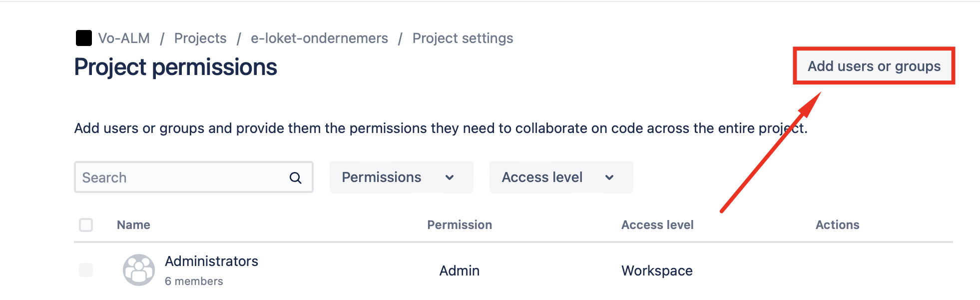Focus the Search input field

[182, 177]
